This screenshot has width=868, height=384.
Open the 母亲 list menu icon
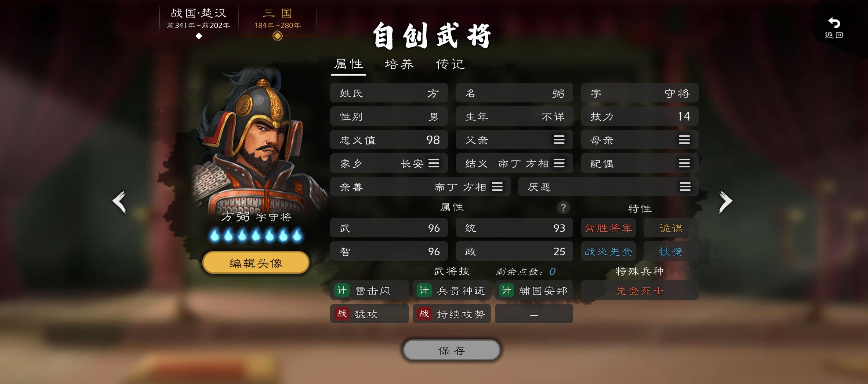[684, 140]
